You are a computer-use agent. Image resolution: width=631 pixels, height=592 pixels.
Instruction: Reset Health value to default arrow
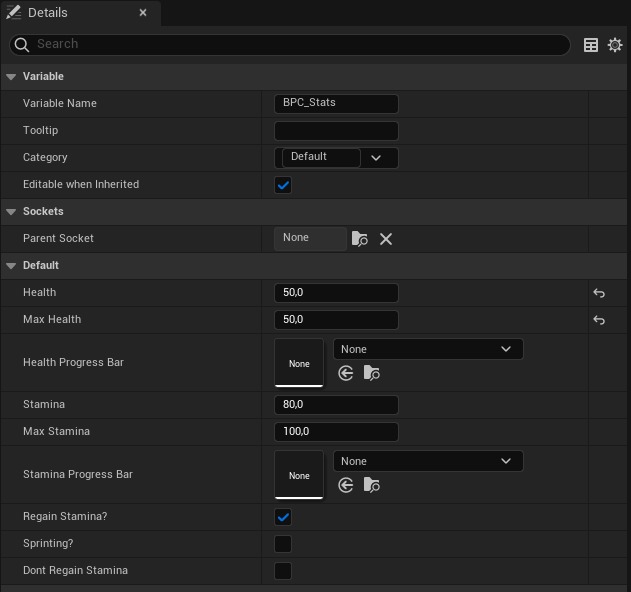(x=599, y=293)
